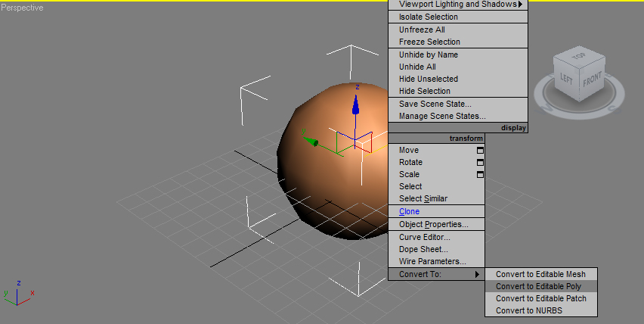Click the ViewCube Top face
This screenshot has width=644, height=324.
579,58
